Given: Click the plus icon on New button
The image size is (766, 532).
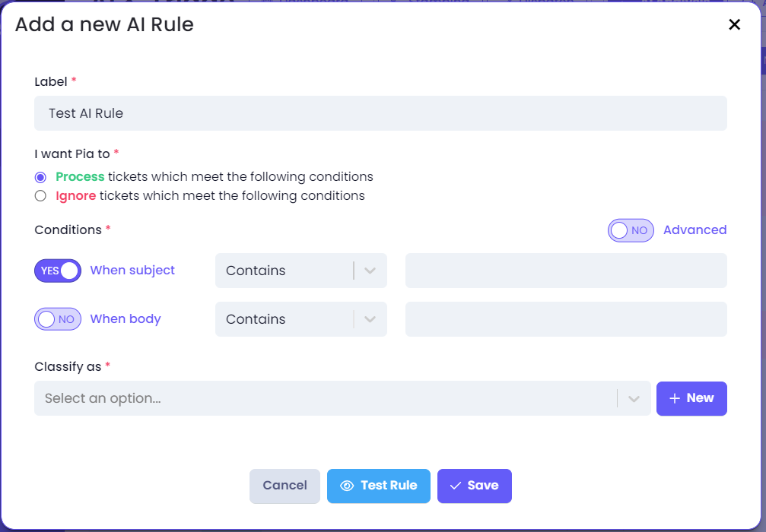Looking at the screenshot, I should point(675,398).
